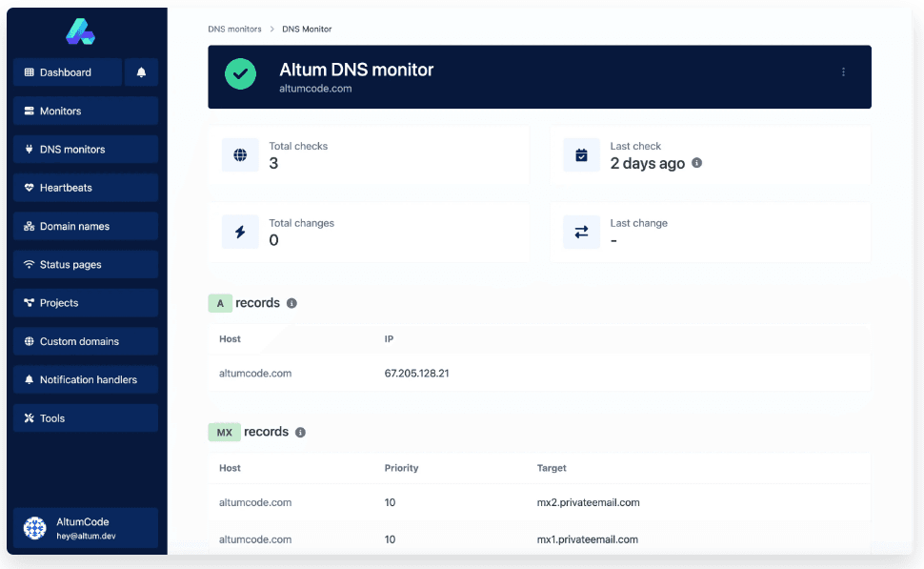This screenshot has height=569, width=924.
Task: Open the three-dot monitor options menu
Action: pos(843,72)
